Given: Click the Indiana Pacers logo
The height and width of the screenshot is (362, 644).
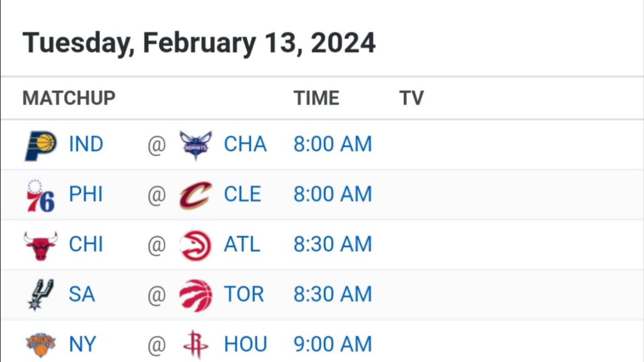Looking at the screenshot, I should [41, 145].
